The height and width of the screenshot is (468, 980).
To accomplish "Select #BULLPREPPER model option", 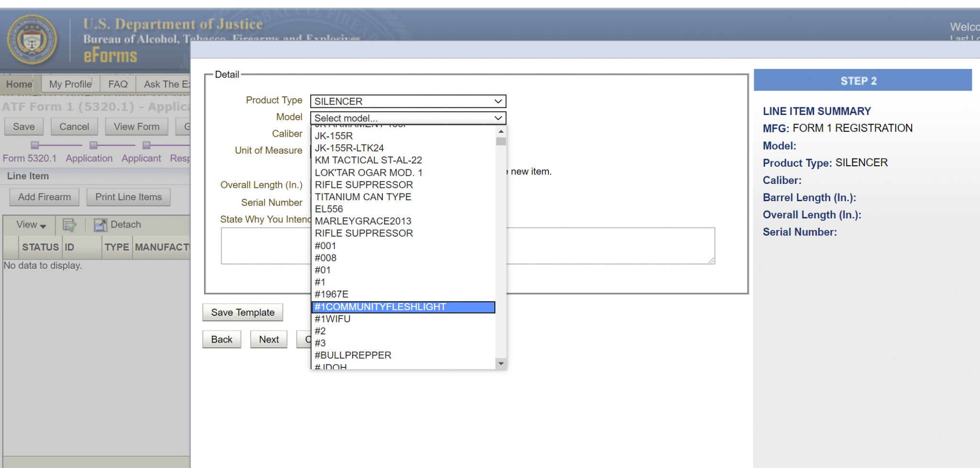I will click(403, 355).
